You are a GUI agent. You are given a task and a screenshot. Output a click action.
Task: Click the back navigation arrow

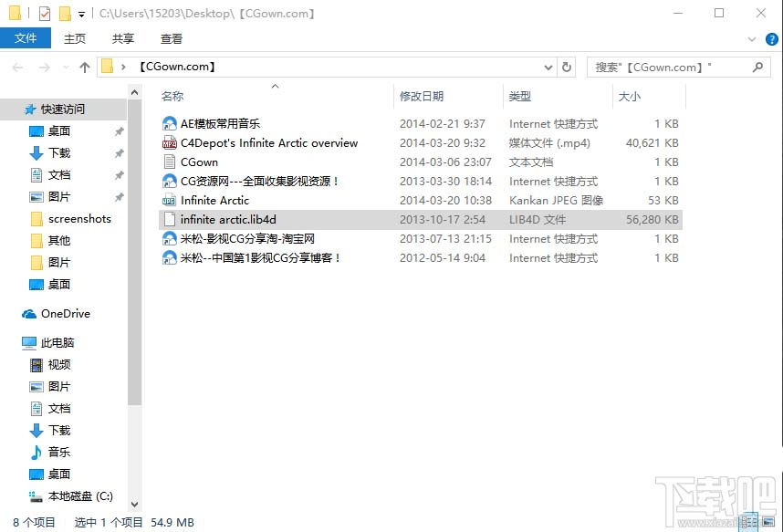pos(16,67)
